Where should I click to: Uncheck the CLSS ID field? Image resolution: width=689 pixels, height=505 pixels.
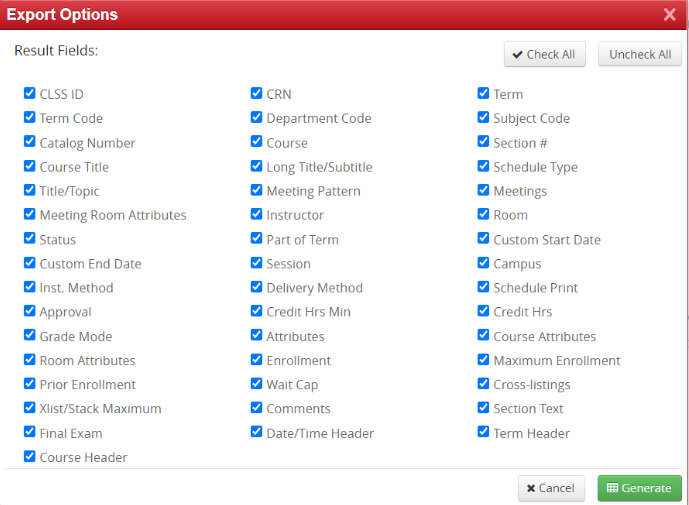[30, 94]
